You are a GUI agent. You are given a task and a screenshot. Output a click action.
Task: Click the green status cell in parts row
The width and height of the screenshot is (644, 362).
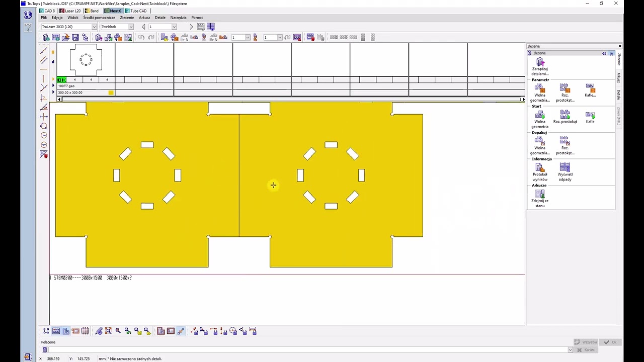tap(61, 80)
